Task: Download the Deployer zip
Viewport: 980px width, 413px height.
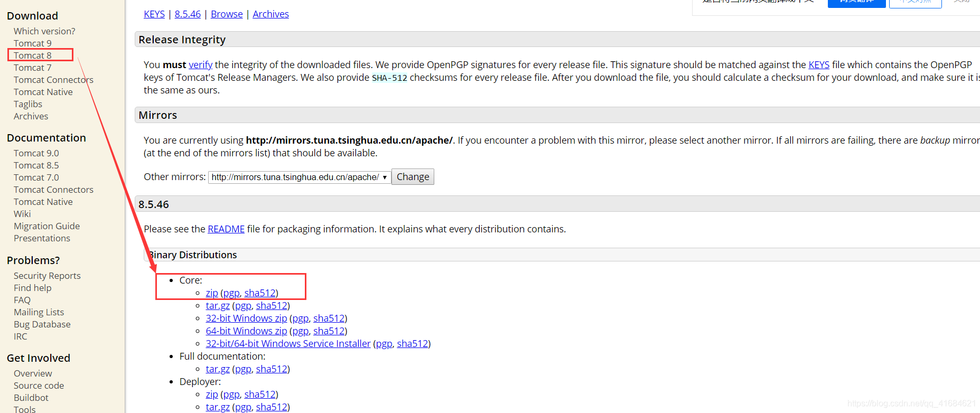Action: 212,395
